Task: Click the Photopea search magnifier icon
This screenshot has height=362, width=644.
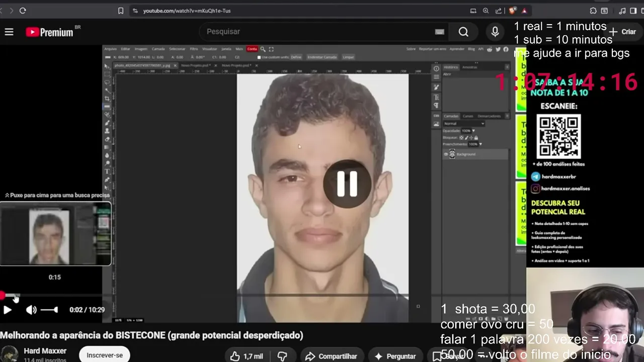Action: [x=263, y=49]
